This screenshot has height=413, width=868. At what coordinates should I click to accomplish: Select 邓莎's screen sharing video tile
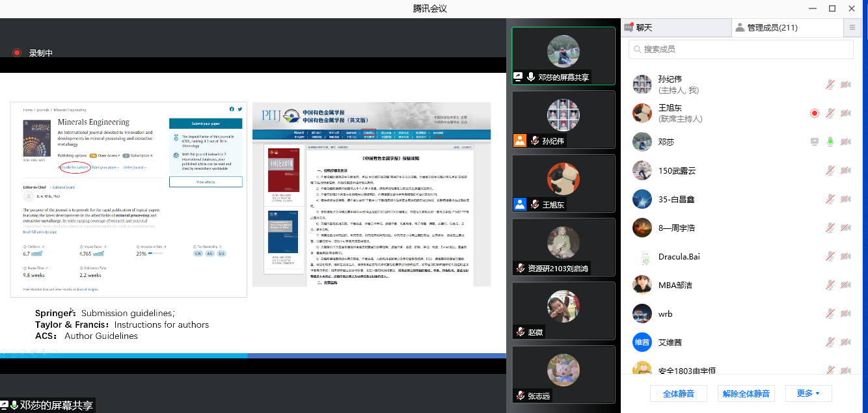click(563, 55)
